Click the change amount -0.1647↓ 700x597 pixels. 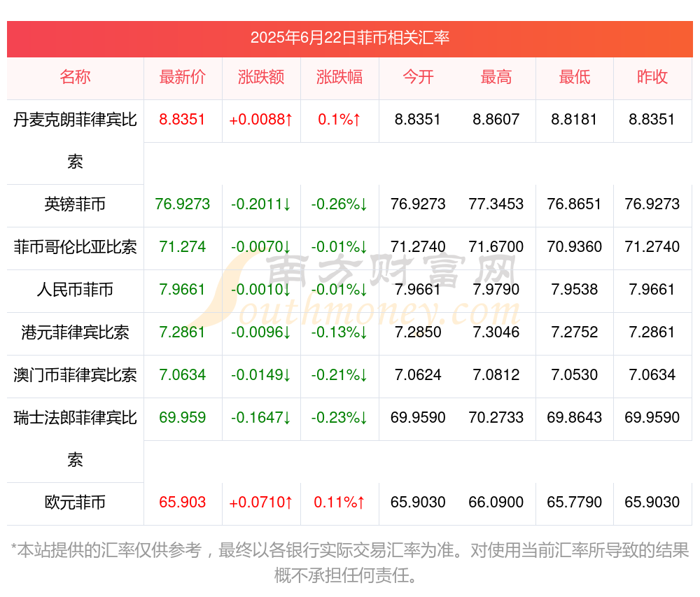tap(261, 417)
